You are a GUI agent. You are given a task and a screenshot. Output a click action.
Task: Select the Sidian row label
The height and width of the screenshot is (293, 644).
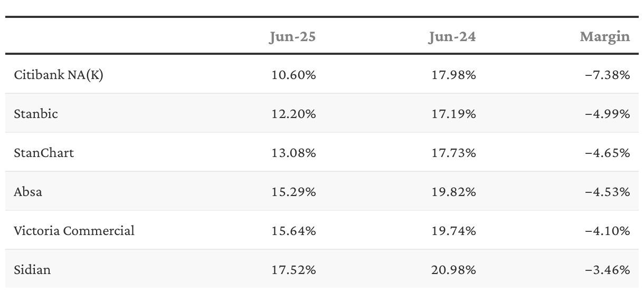click(x=32, y=270)
